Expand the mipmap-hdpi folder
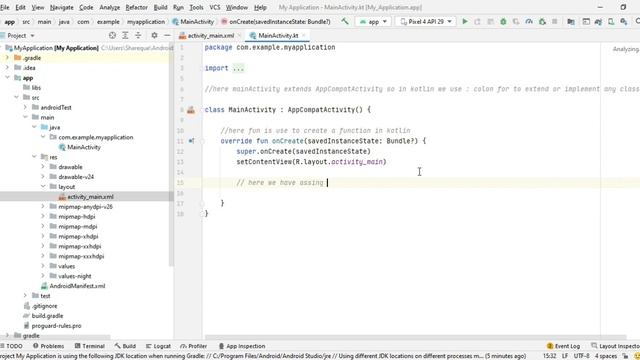Viewport: 640px width, 360px height. (43, 216)
